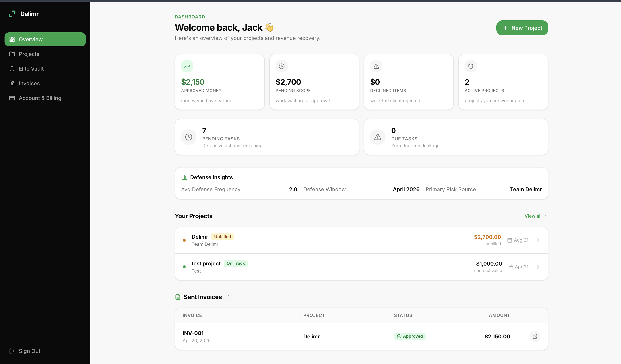The image size is (621, 364).
Task: Click the Unbilled status badge
Action: click(x=222, y=237)
